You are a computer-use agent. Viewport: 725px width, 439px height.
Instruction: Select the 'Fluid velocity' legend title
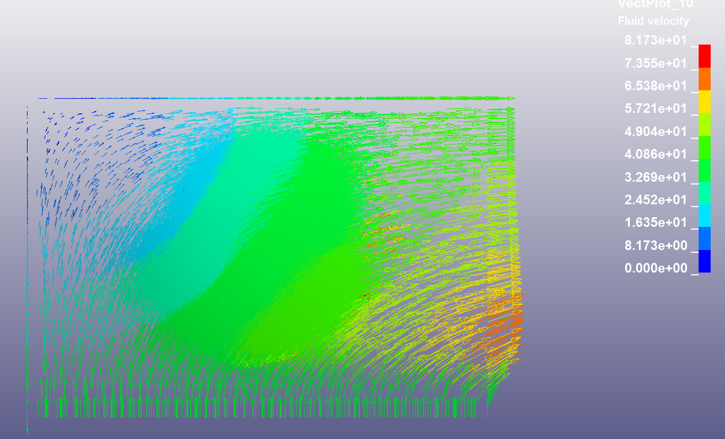point(653,21)
